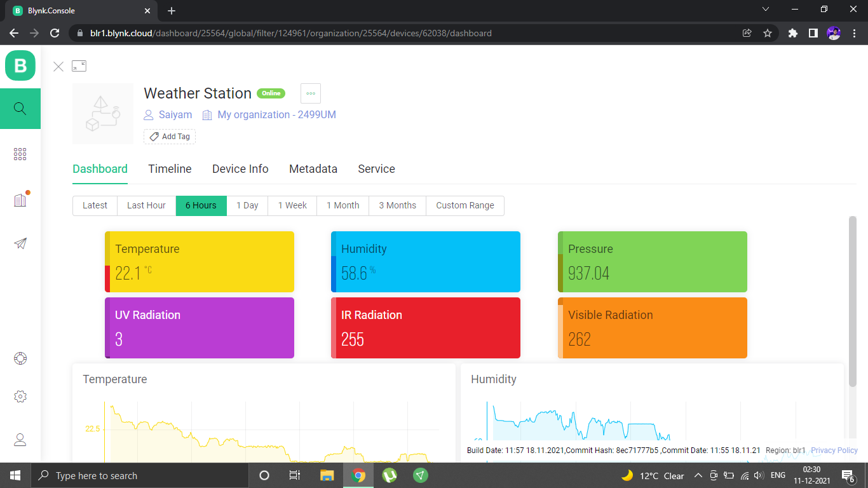Open the device options three-dot menu

click(310, 93)
